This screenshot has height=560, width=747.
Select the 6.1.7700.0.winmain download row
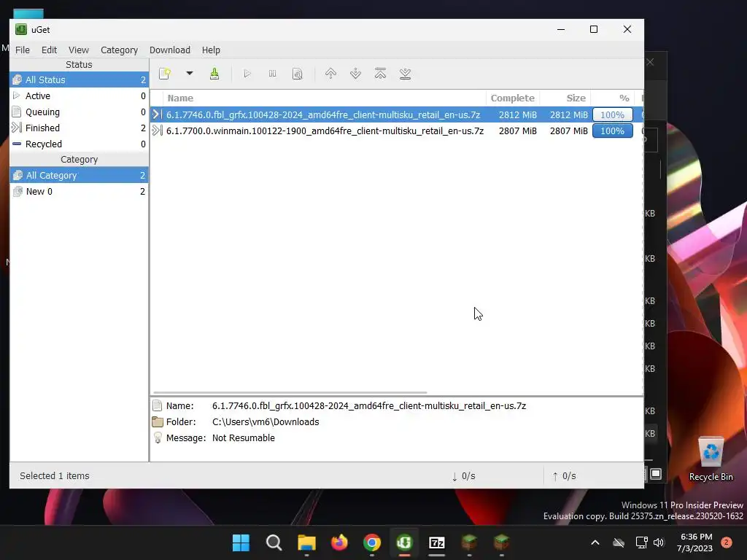(396, 131)
